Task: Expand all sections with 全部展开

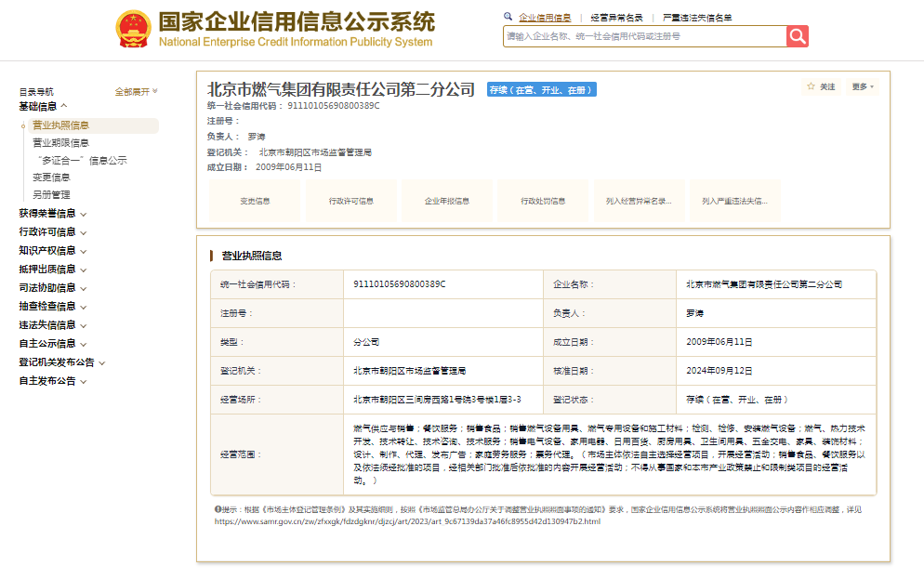Action: click(x=136, y=92)
